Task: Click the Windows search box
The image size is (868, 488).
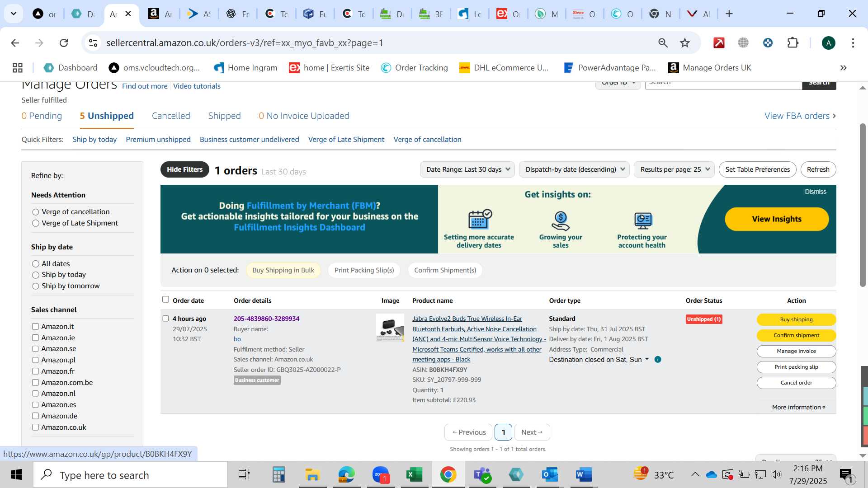Action: click(130, 475)
